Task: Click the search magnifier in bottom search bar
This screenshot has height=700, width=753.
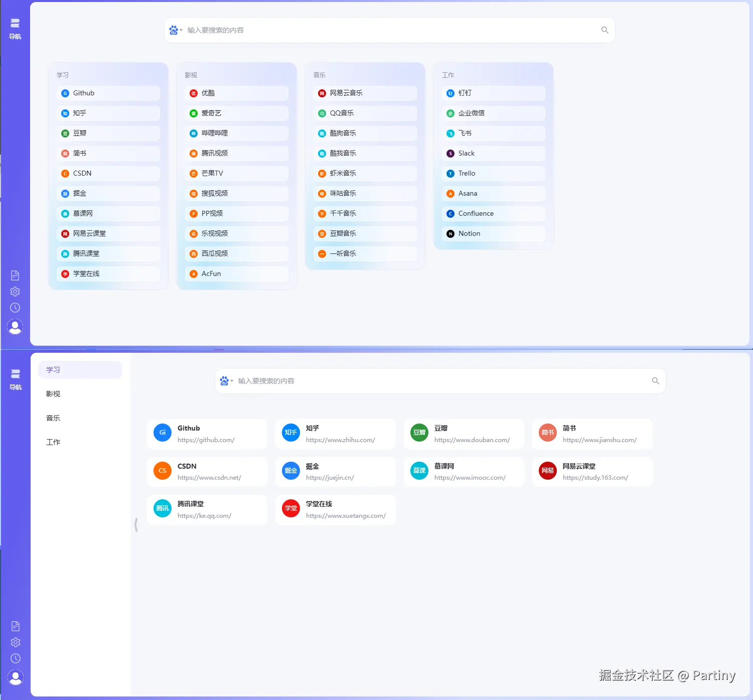Action: (x=656, y=381)
